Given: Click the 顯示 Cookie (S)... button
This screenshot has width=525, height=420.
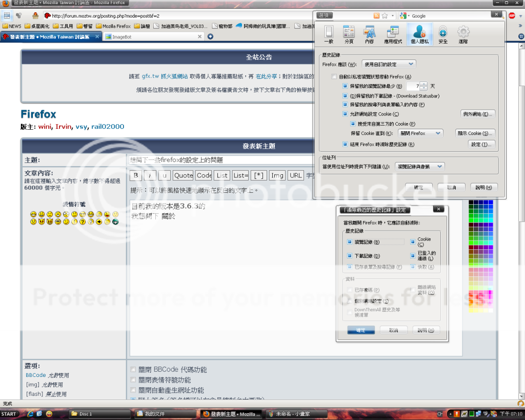Looking at the screenshot, I should (475, 133).
